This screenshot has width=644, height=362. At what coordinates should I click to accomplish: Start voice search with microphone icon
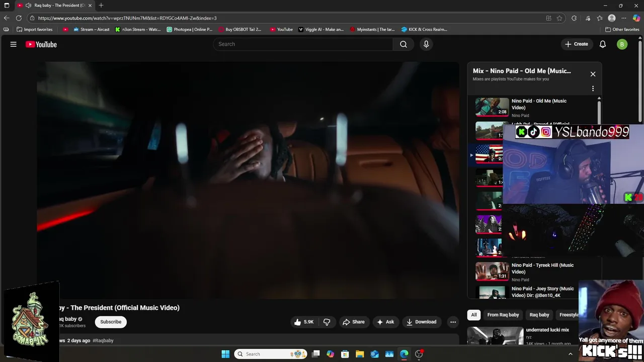click(426, 44)
